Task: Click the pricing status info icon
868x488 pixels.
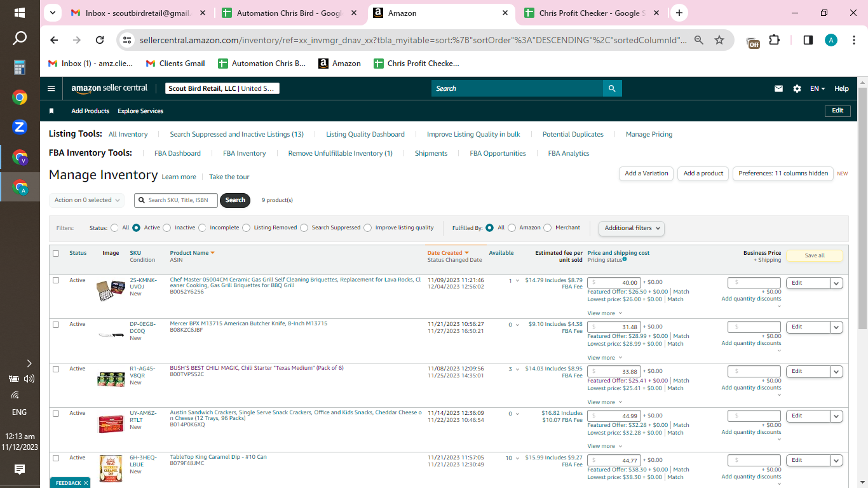Action: point(625,259)
